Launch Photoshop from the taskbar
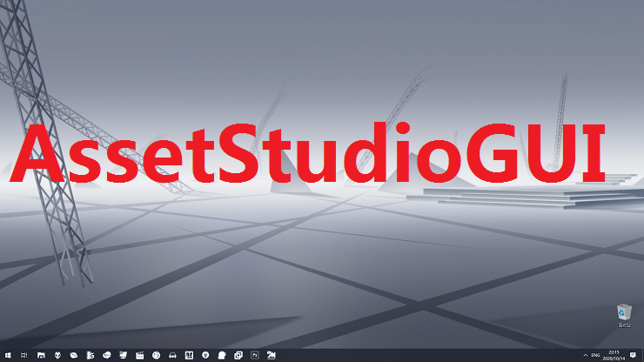644x362 pixels. 255,355
